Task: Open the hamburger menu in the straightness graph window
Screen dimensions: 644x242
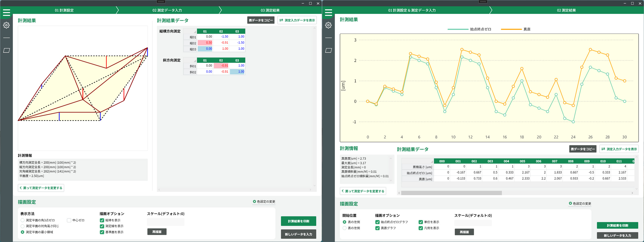Action: (328, 12)
